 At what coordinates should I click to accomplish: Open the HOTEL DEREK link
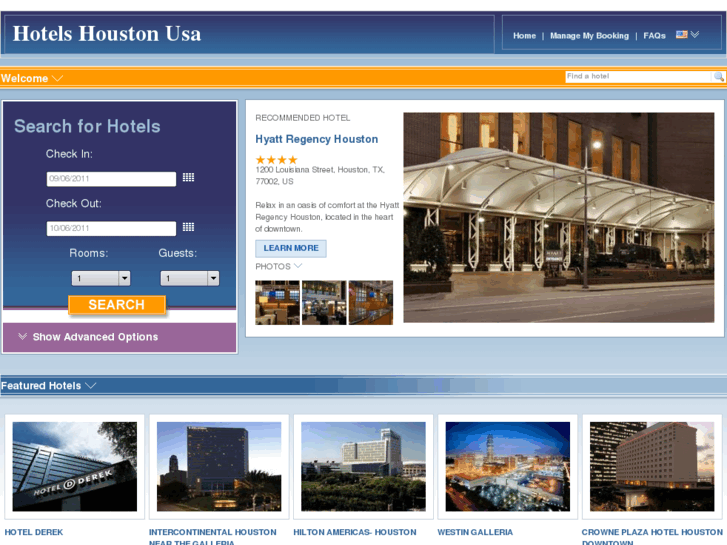tap(34, 532)
